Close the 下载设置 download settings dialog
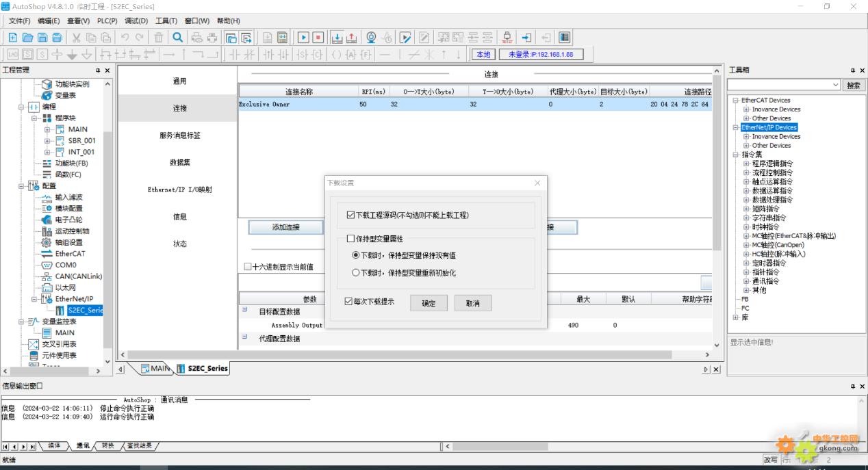The image size is (868, 470). click(x=537, y=183)
